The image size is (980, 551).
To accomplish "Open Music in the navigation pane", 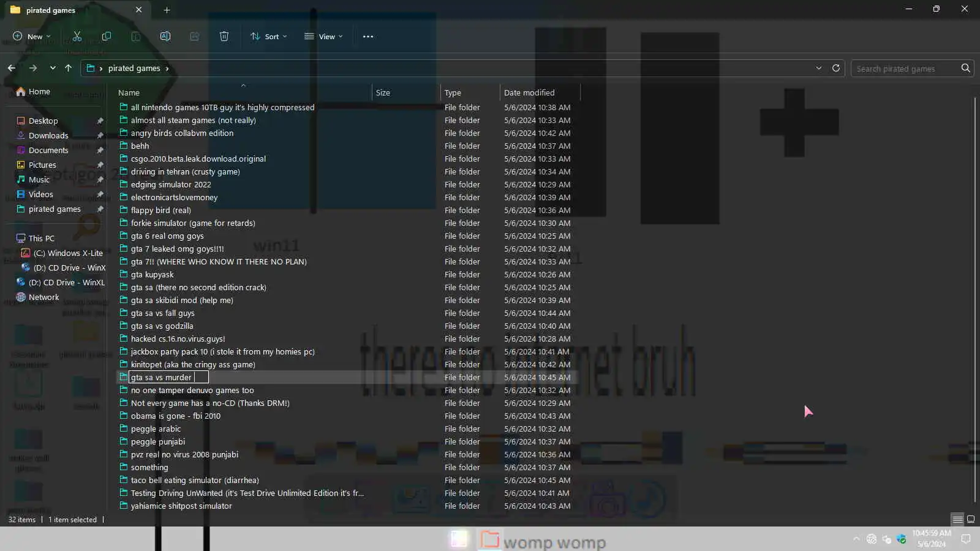I will (39, 179).
